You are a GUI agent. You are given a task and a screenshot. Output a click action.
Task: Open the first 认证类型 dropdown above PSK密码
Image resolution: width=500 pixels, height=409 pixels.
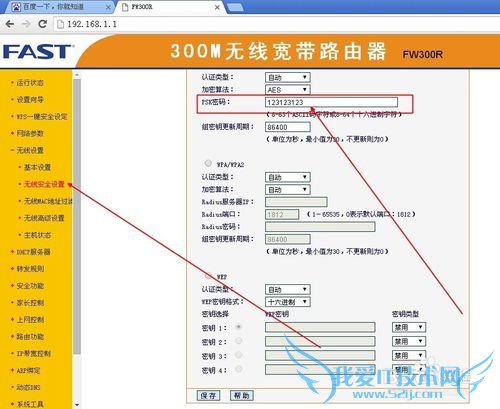[288, 77]
